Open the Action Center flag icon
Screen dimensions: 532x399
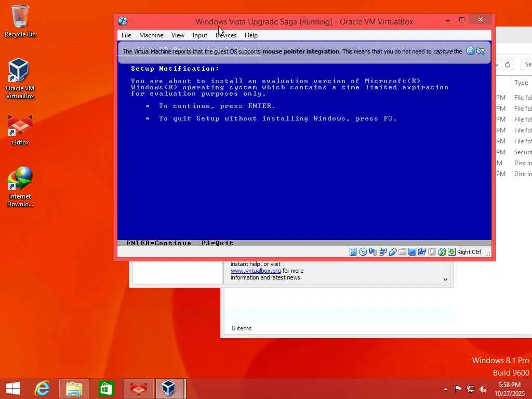coord(458,389)
